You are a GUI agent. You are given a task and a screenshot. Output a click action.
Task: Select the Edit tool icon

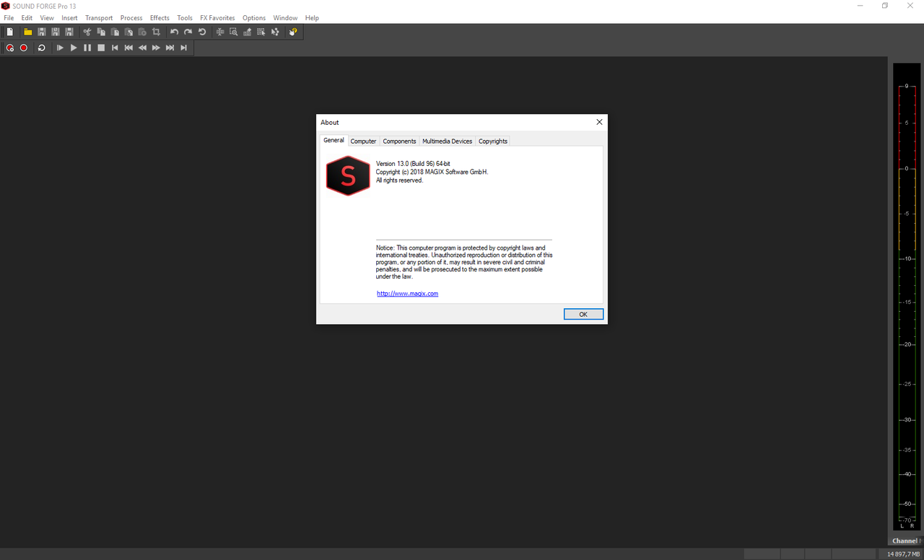pyautogui.click(x=220, y=32)
